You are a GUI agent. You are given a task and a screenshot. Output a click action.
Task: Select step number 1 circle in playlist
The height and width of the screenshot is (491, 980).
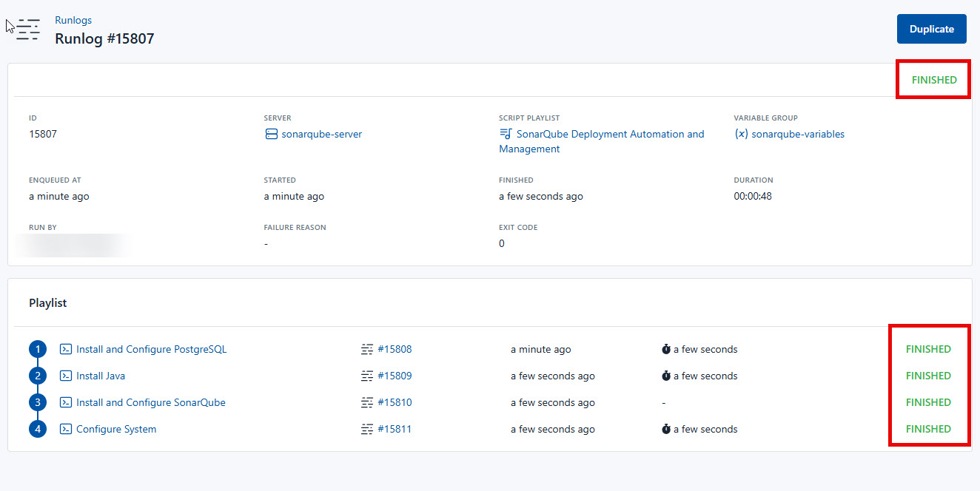[x=38, y=349]
